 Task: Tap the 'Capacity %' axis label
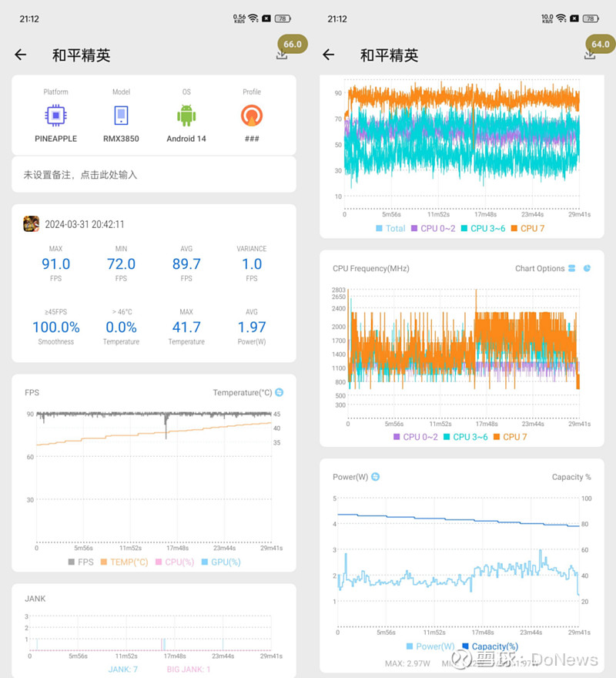(571, 476)
